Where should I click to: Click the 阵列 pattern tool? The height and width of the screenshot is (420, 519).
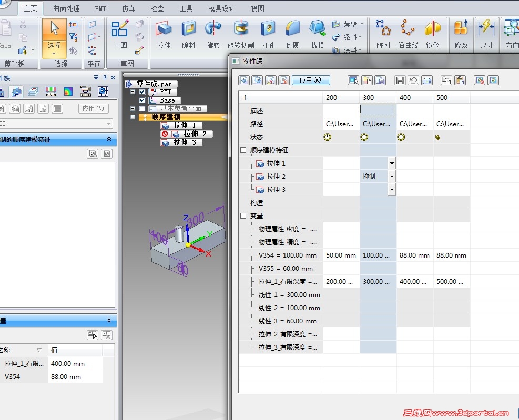coord(383,34)
